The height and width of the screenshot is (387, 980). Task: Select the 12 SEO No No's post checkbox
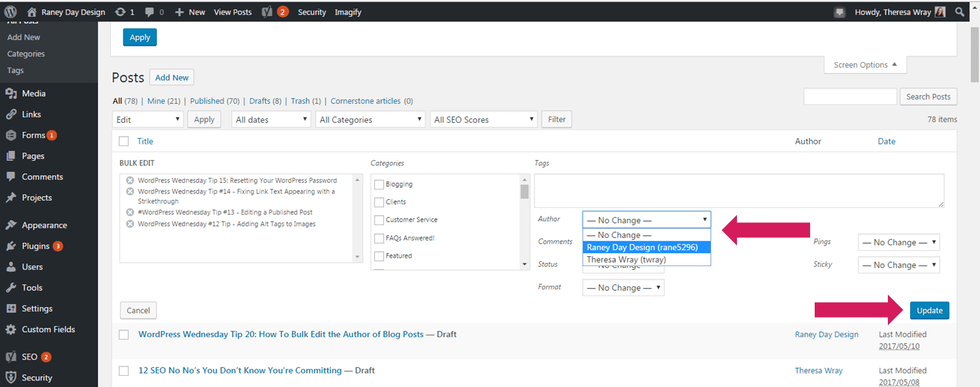(x=124, y=371)
